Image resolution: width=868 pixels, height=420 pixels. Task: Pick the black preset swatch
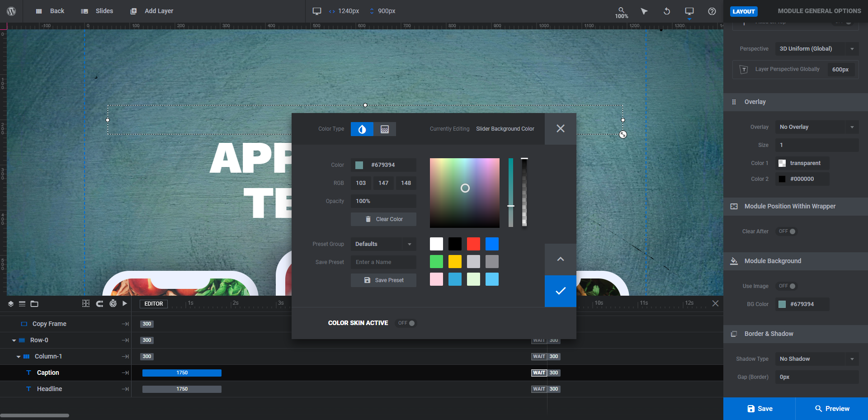(x=455, y=244)
